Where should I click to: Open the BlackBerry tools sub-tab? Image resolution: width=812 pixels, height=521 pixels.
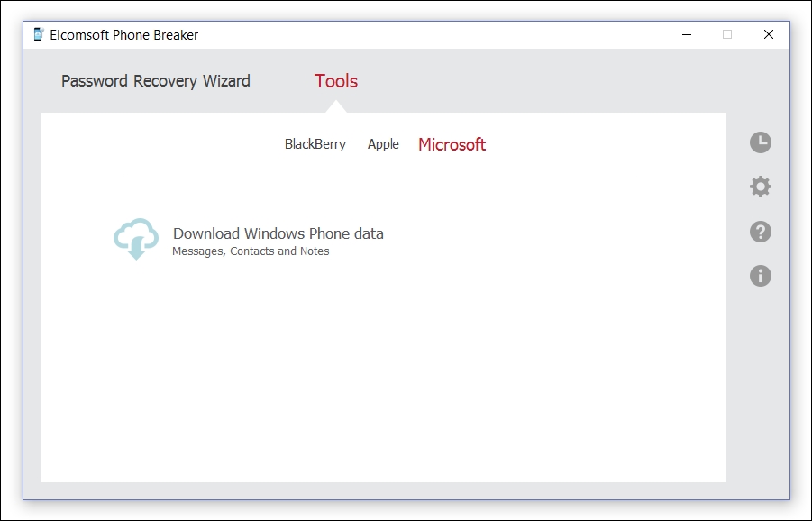point(315,144)
